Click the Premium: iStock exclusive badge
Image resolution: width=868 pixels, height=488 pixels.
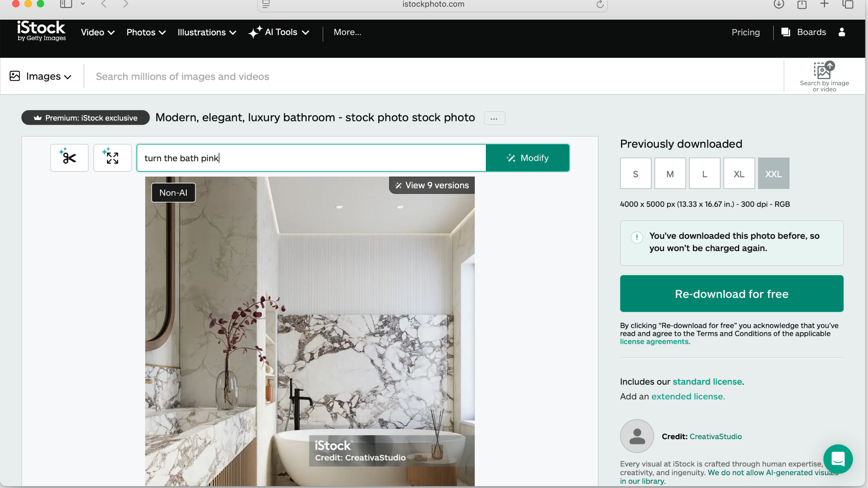(x=85, y=118)
